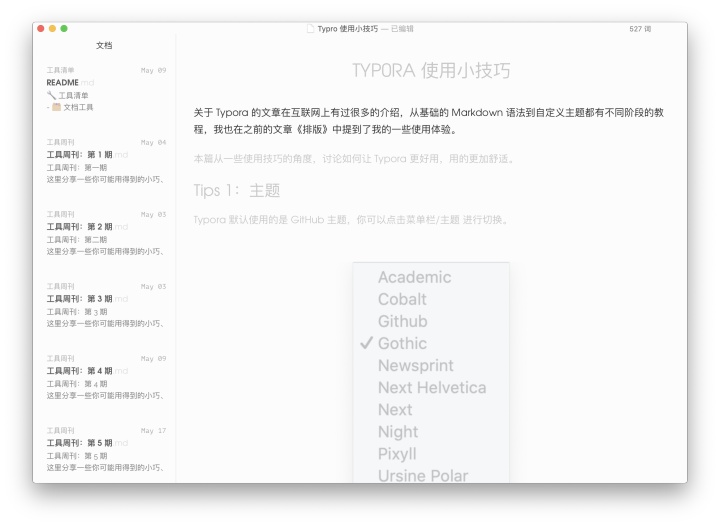Click the paragraph starting 本篇从一些使用技巧
The height and width of the screenshot is (526, 720).
354,159
